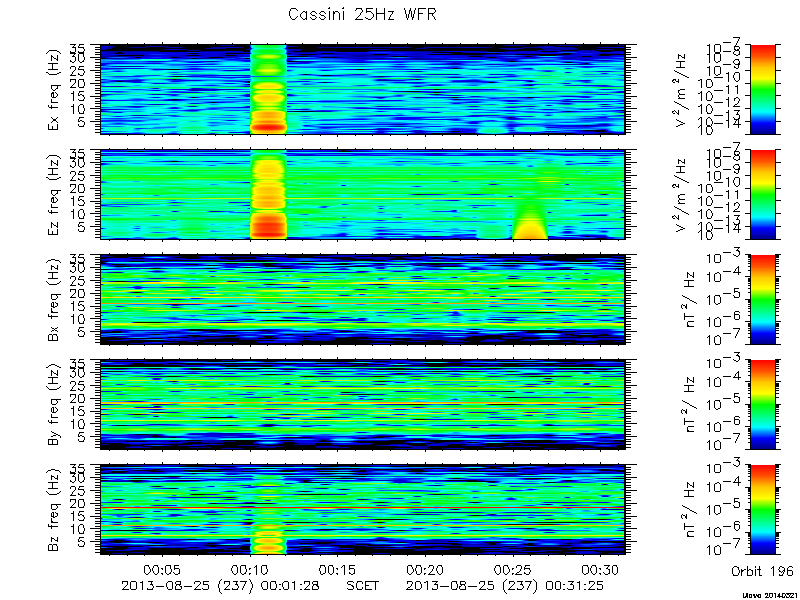
Task: Click the "Cassini 25Hz WFR" plot title
Action: [362, 14]
